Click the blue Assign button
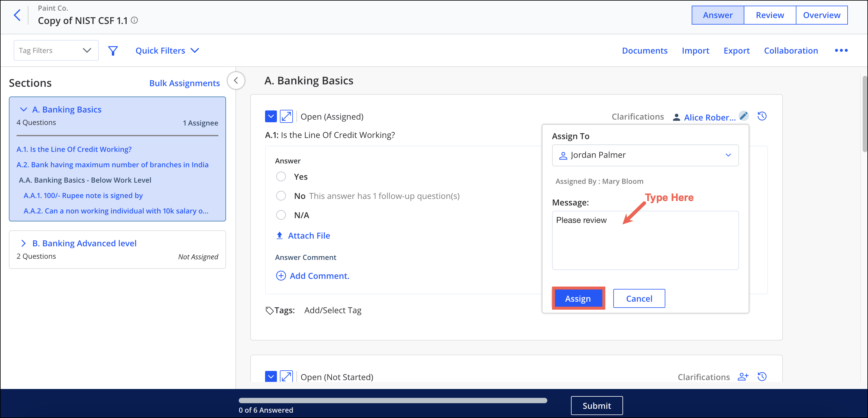Image resolution: width=868 pixels, height=418 pixels. click(x=578, y=298)
